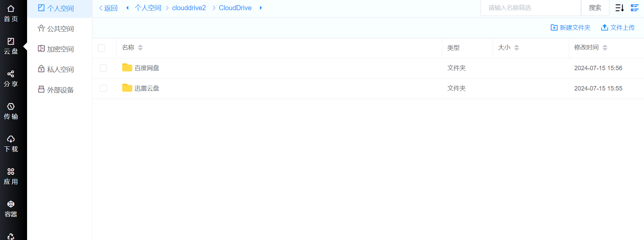Click the 搜索 search button

point(595,8)
